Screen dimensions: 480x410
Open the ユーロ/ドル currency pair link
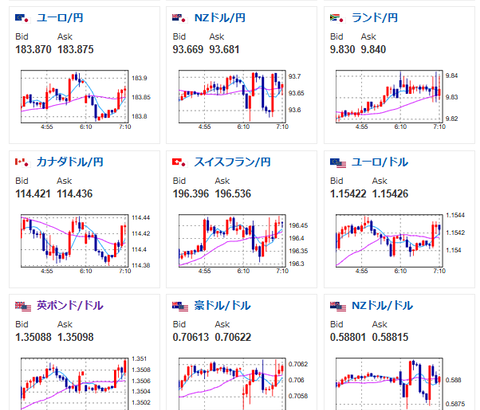pos(380,162)
